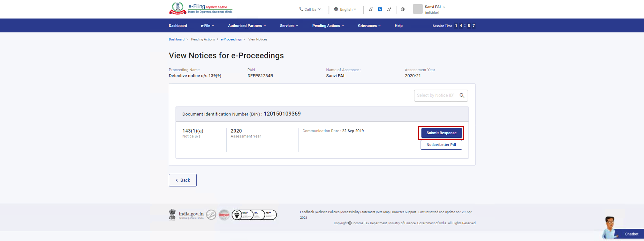
Task: Click the globe language icon
Action: tap(336, 9)
